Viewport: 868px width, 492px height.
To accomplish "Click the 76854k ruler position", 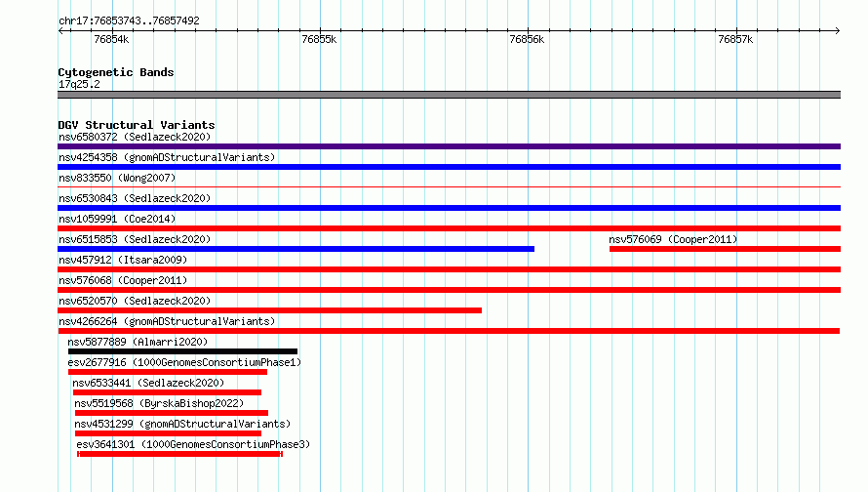I will pos(111,39).
